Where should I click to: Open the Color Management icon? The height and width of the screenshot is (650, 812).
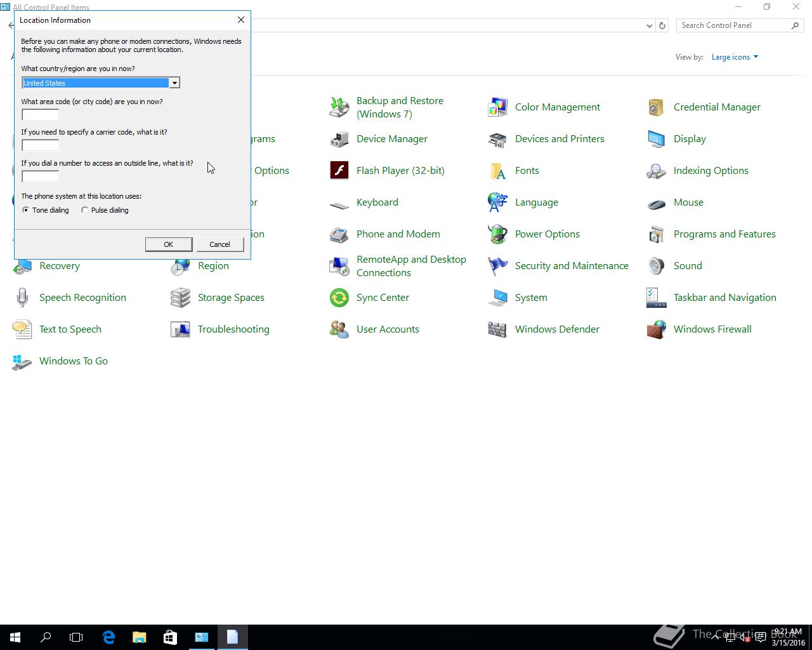pyautogui.click(x=498, y=107)
